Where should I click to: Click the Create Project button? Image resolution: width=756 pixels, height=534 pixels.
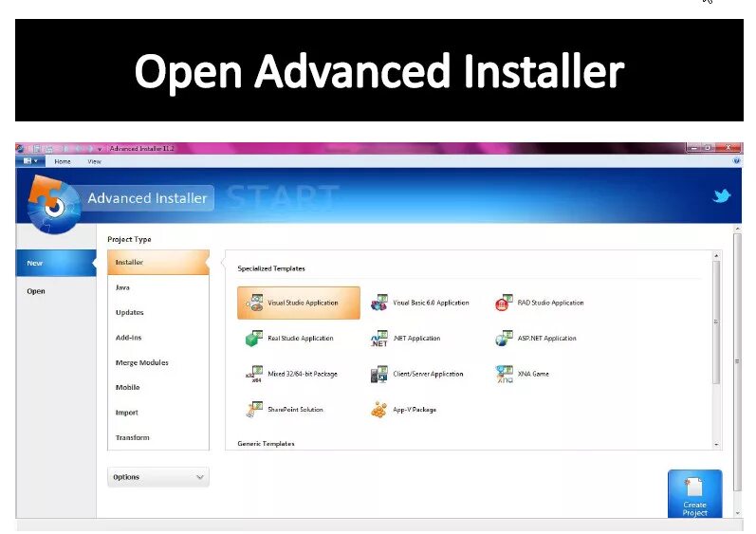point(694,494)
